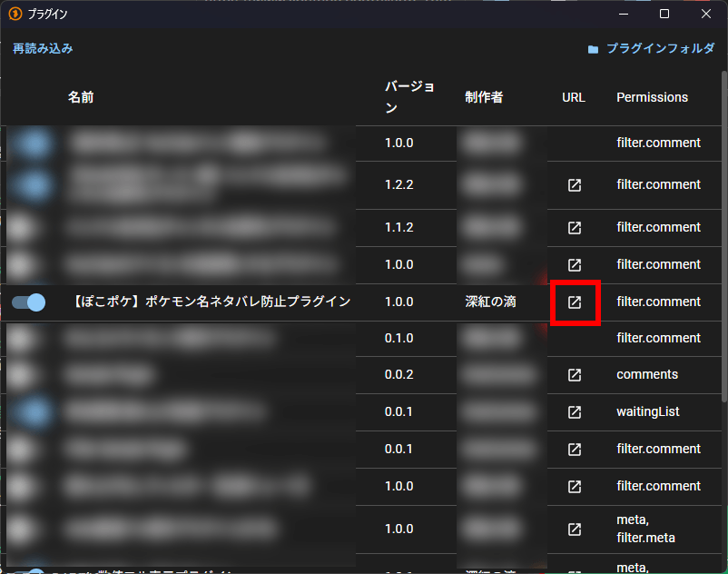Click the Permissions column header

[x=652, y=97]
